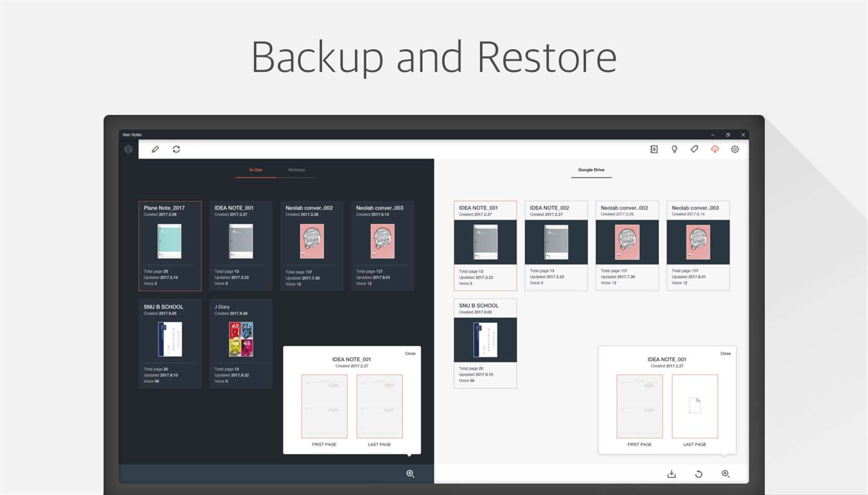Open the settings gear icon
The image size is (868, 495).
point(735,149)
